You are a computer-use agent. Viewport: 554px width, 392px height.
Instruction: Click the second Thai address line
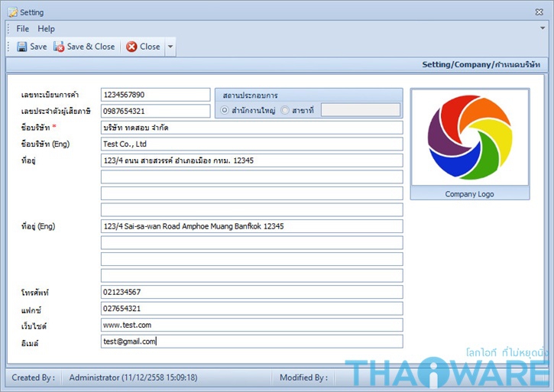click(x=252, y=177)
